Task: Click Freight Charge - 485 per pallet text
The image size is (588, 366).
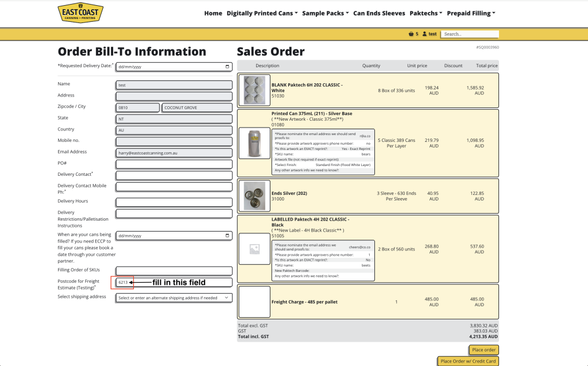Action: (x=304, y=302)
